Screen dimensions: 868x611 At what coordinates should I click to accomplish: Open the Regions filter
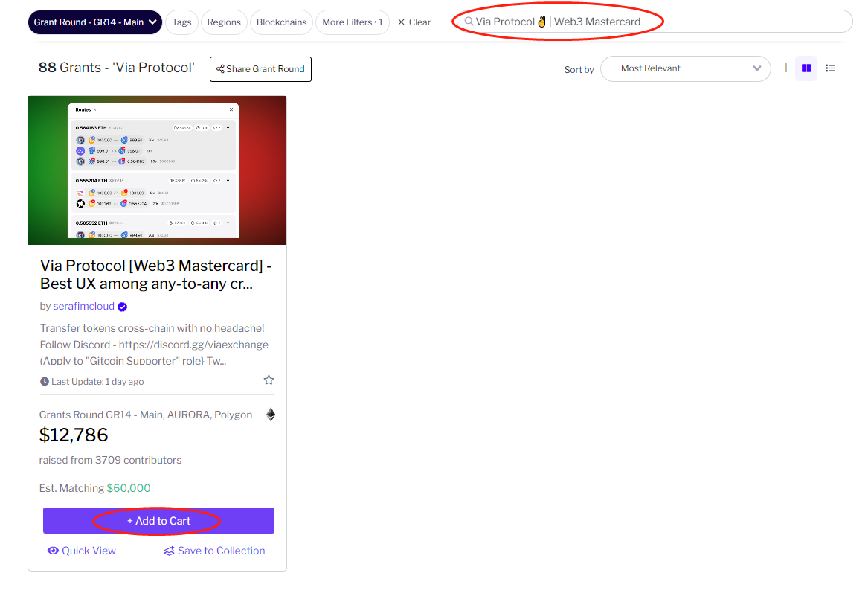224,22
